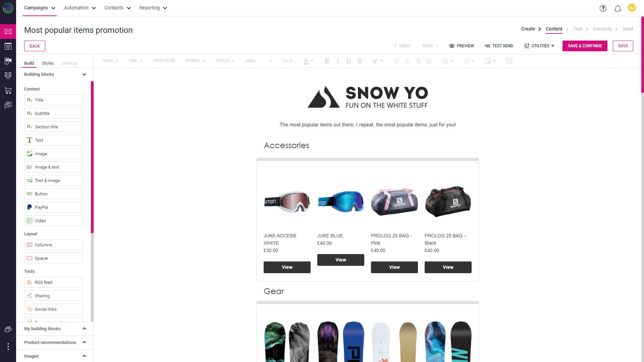Toggle italic formatting in toolbar
This screenshot has width=644, height=362.
coord(338,61)
